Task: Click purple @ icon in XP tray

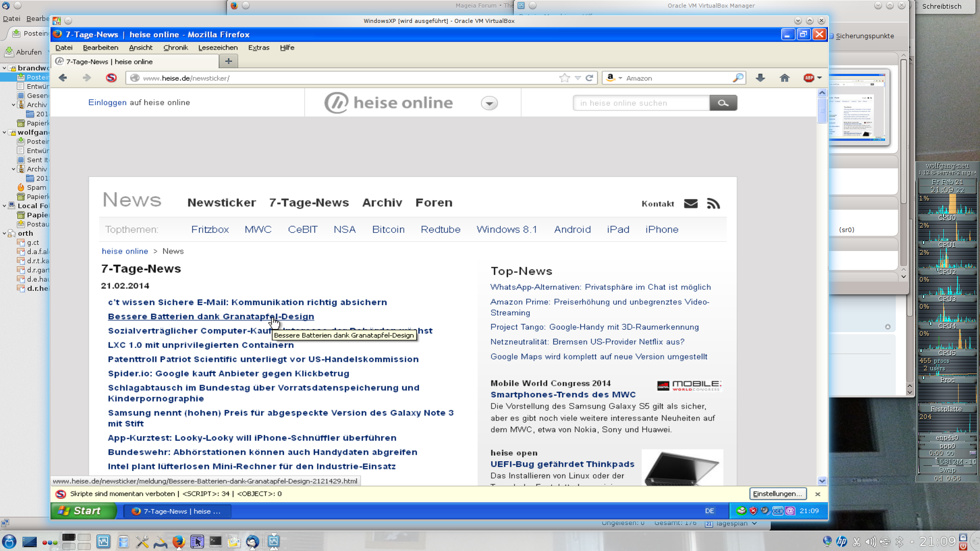Action: pos(790,511)
